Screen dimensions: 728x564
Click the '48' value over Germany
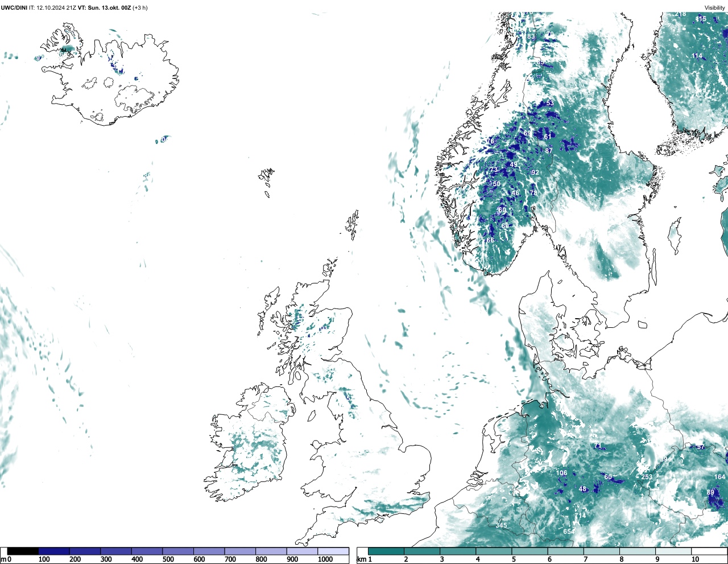coord(582,489)
